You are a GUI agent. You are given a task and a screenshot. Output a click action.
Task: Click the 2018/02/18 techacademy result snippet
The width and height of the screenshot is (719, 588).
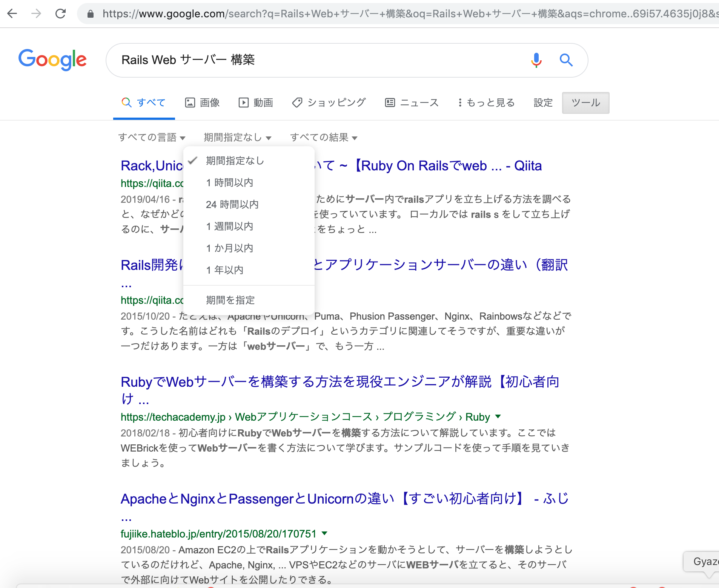[345, 448]
